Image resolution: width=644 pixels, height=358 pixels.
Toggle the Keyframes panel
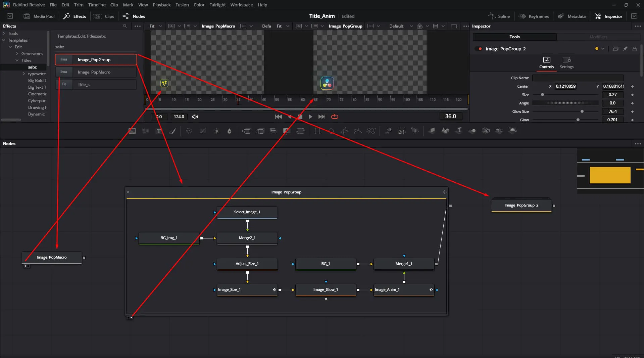(x=533, y=16)
